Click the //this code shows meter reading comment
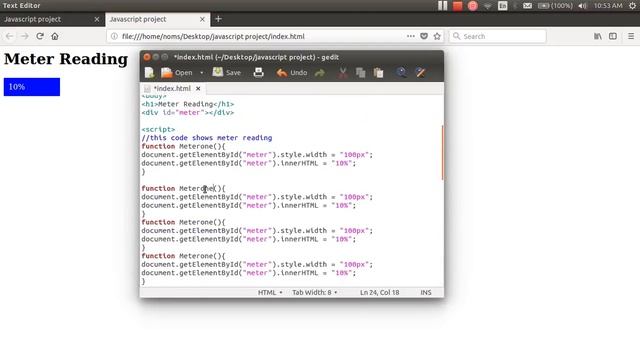 pos(207,138)
